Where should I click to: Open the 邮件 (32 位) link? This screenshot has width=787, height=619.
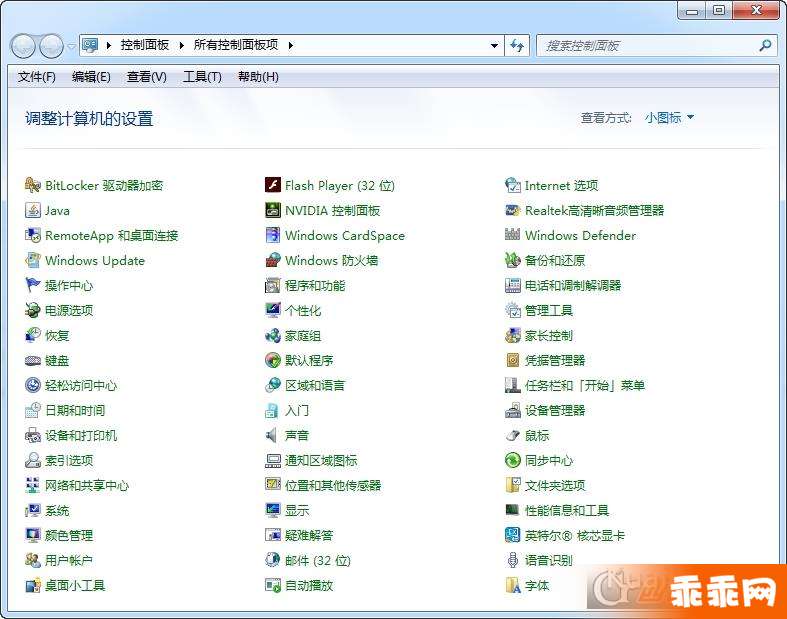coord(317,560)
